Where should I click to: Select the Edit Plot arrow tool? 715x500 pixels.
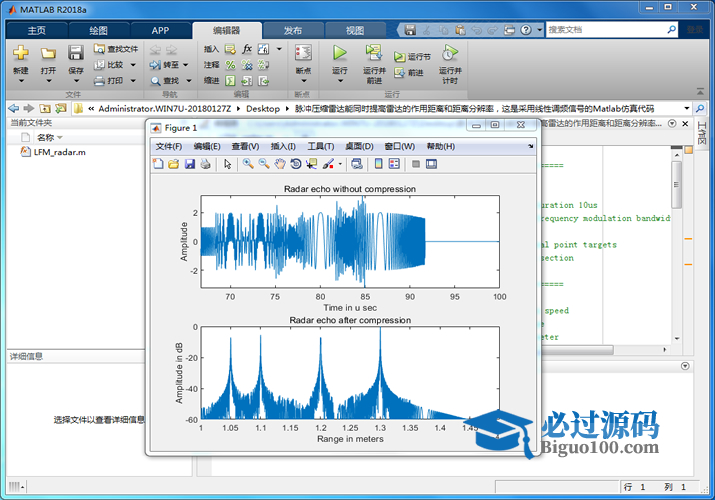click(x=228, y=164)
